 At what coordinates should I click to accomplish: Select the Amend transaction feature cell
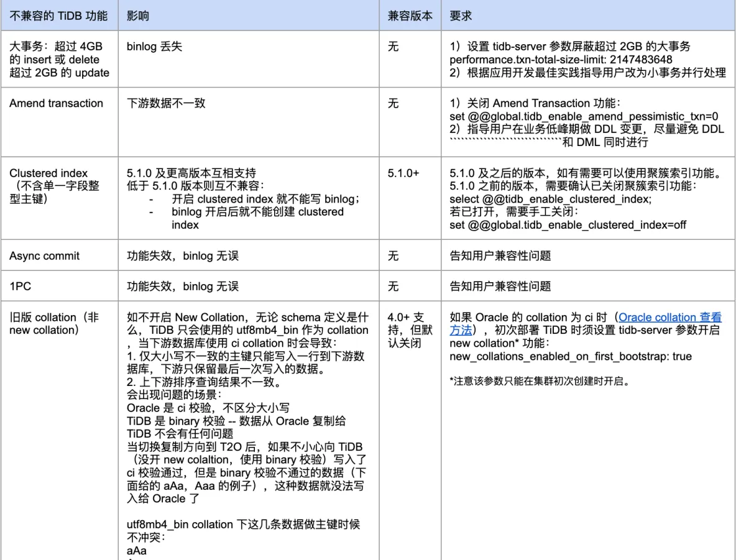click(x=59, y=122)
